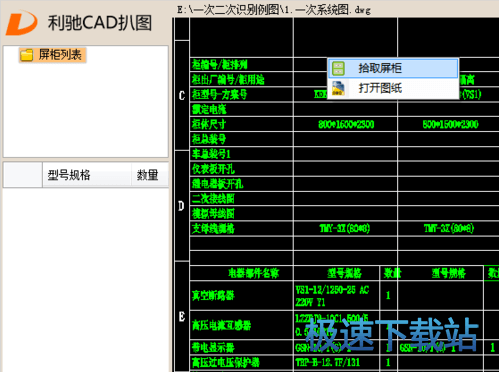Screen dimensions: 499x372
Task: Click the 打开图纸 drawing file icon
Action: 338,88
